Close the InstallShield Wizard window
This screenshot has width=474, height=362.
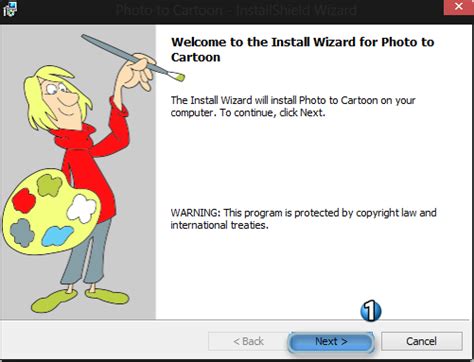click(459, 7)
